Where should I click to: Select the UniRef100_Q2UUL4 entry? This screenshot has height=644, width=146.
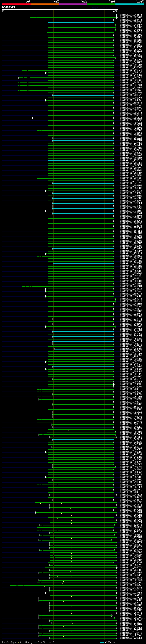coord(131,638)
